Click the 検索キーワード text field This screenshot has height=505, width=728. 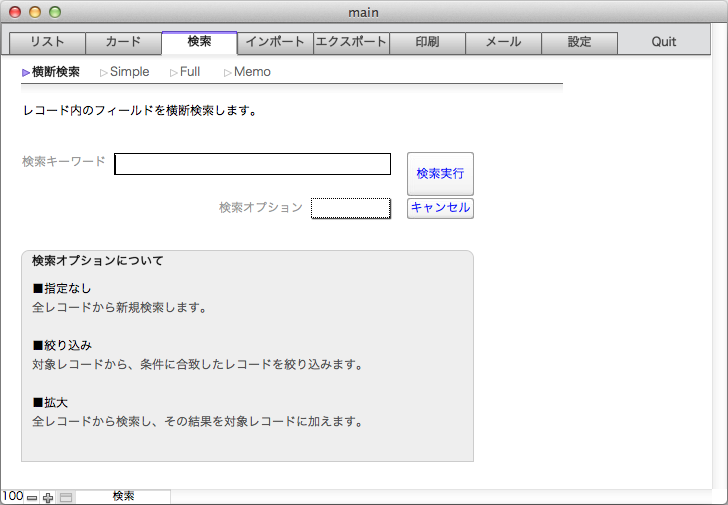pos(252,164)
